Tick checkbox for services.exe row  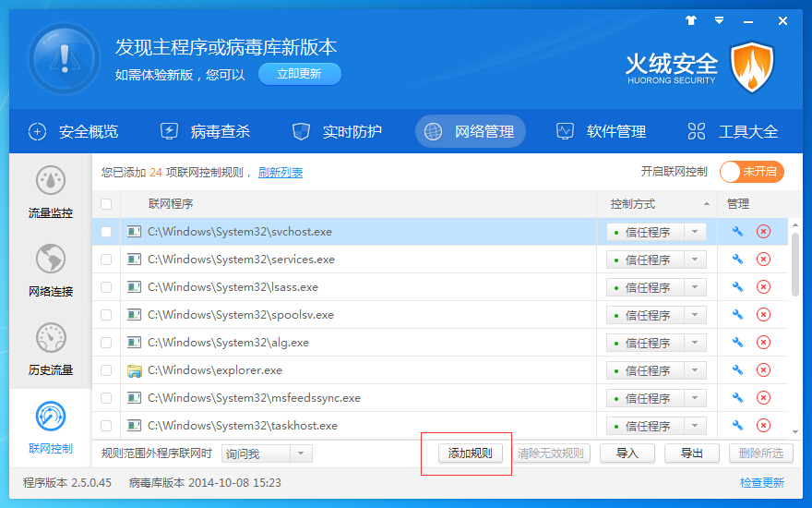click(106, 260)
